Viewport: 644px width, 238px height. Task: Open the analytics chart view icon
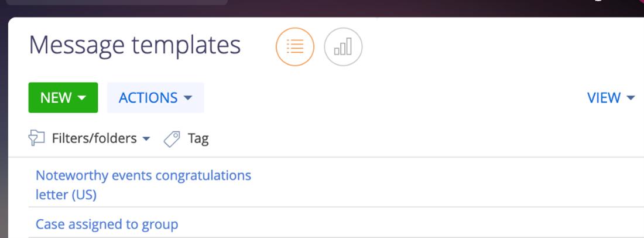coord(343,47)
